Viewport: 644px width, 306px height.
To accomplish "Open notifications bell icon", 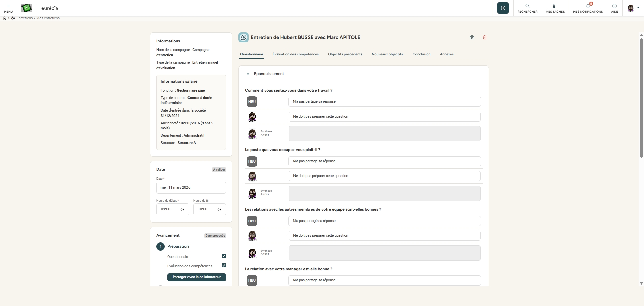I will (588, 6).
